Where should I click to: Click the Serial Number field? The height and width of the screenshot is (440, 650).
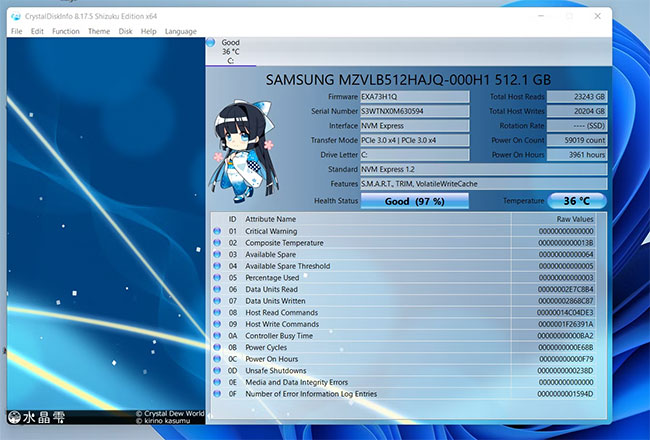pos(411,111)
